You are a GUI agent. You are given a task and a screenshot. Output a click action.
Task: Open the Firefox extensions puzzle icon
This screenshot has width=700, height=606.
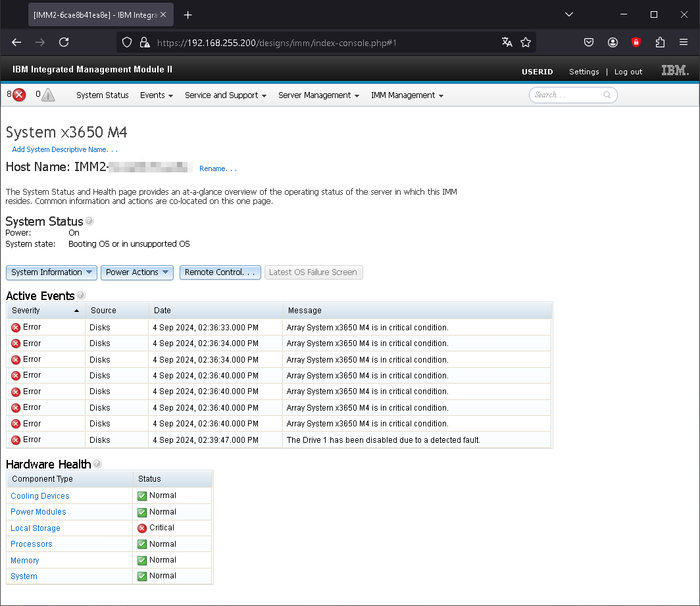point(660,42)
